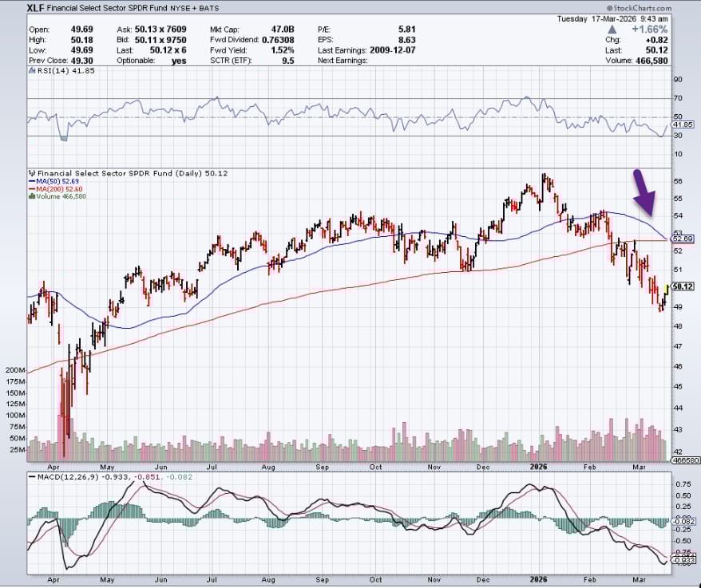Select the Chg value '+0.82'
The width and height of the screenshot is (701, 588).
tap(657, 40)
